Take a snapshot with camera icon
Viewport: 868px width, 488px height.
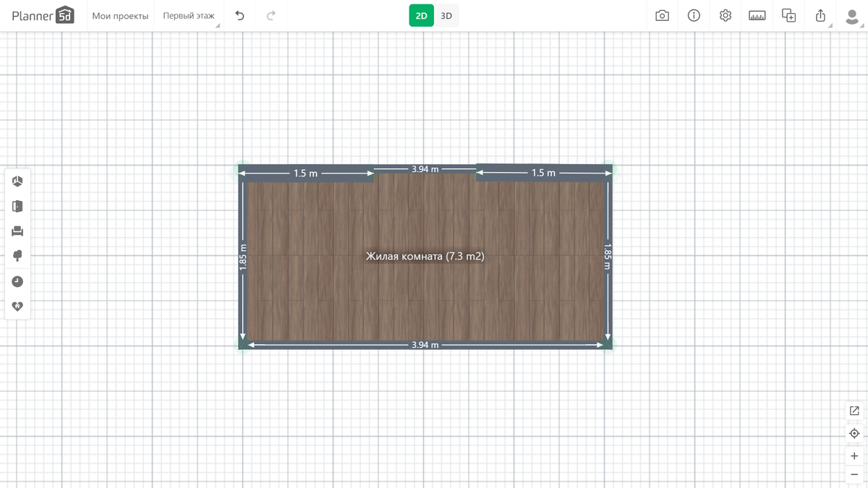coord(662,15)
